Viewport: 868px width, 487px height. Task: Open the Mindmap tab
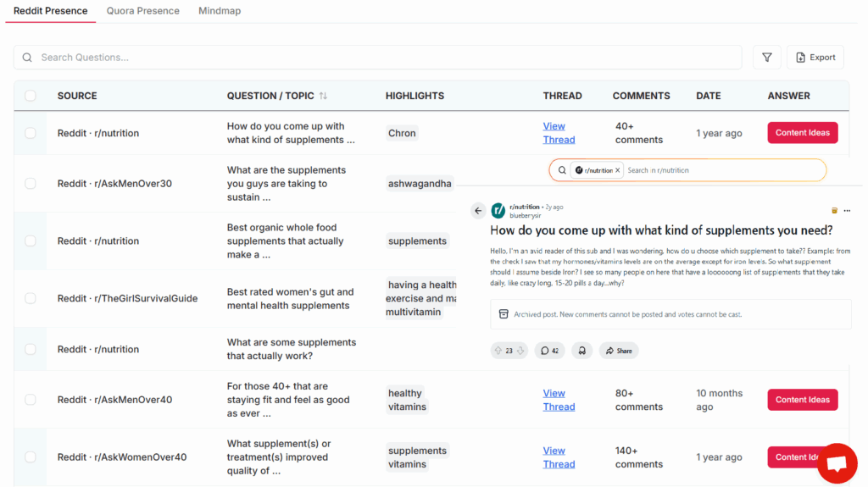tap(220, 11)
